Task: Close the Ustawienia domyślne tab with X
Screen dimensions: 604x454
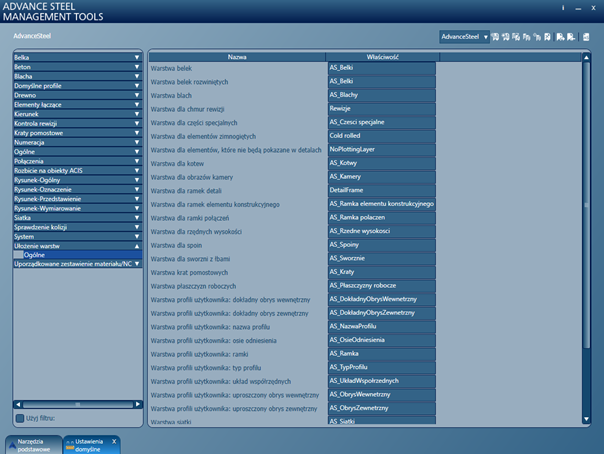Action: (114, 441)
